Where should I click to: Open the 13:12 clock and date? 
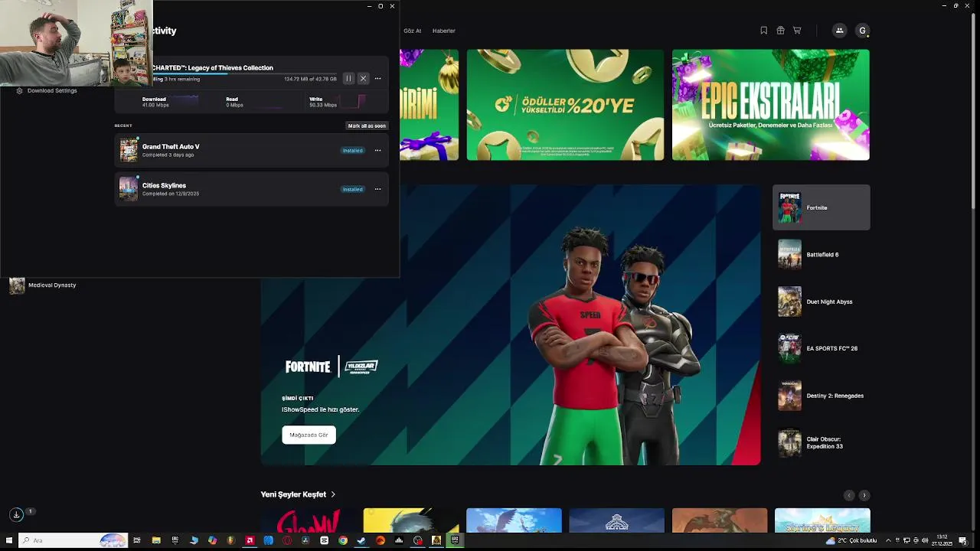942,540
